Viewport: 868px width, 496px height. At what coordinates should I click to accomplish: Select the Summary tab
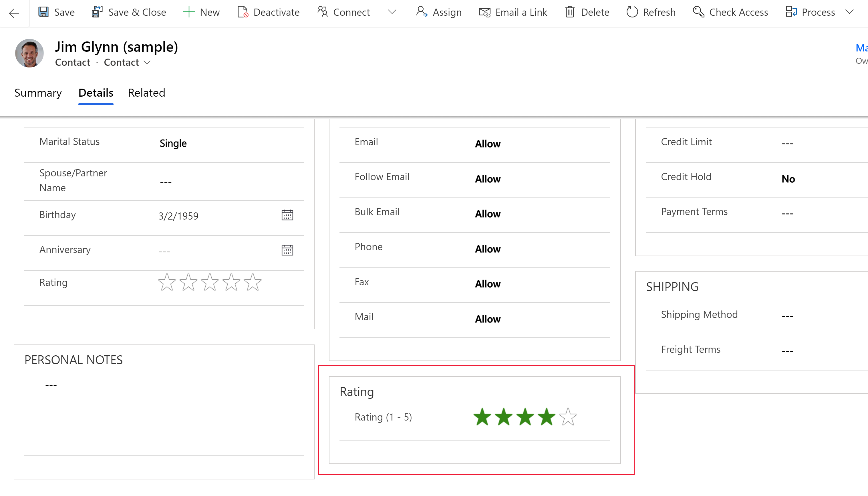pyautogui.click(x=37, y=92)
